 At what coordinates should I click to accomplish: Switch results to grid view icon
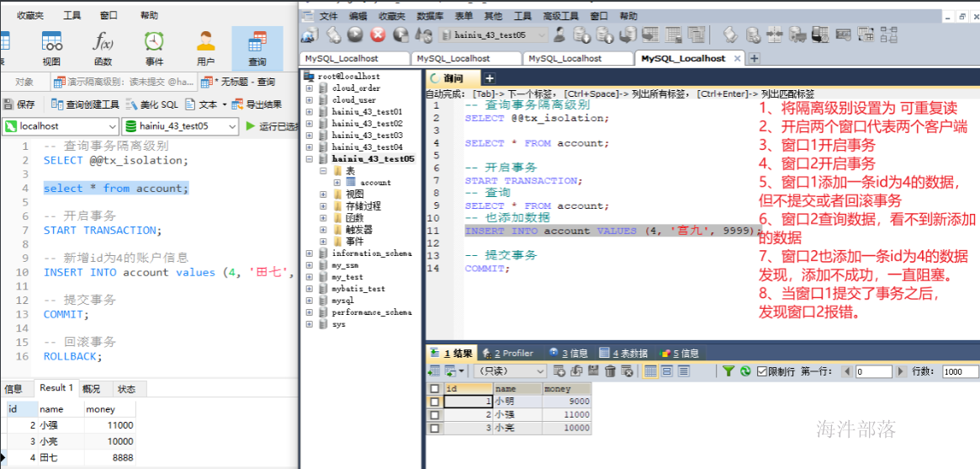650,371
